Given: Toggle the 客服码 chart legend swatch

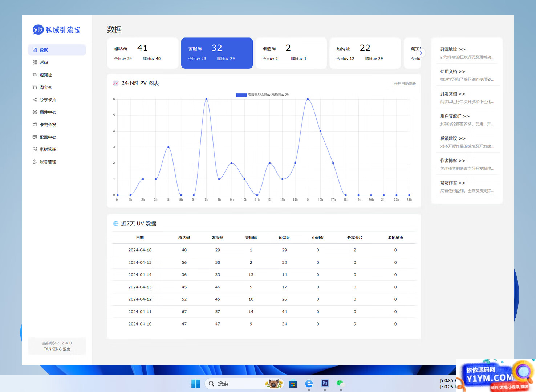Looking at the screenshot, I should (241, 95).
